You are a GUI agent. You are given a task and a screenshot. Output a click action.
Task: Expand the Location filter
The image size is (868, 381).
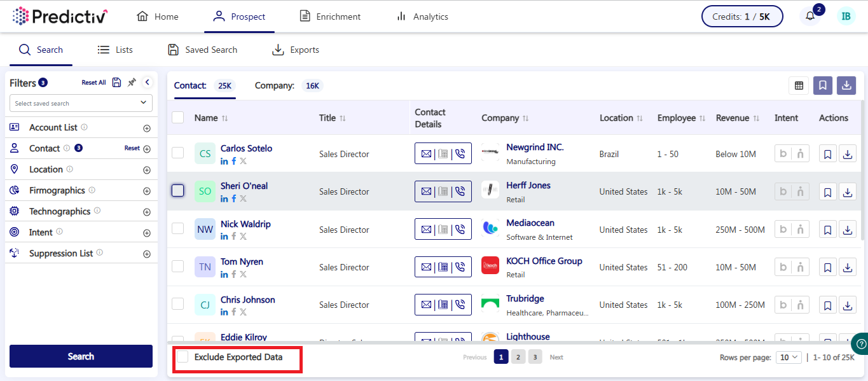click(x=147, y=170)
